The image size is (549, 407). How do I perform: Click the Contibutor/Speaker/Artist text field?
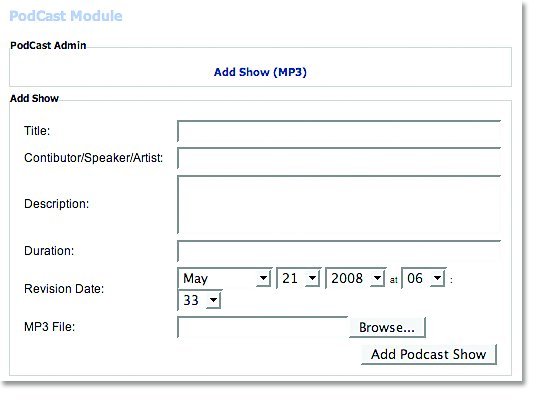339,158
